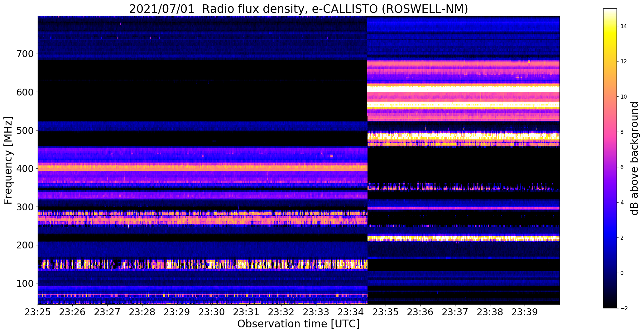The height and width of the screenshot is (333, 644).
Task: Click the 23:31 time tick label
Action: coord(247,312)
